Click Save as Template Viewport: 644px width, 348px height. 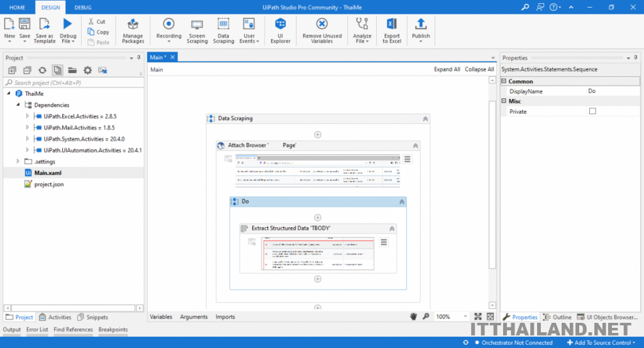coord(45,30)
